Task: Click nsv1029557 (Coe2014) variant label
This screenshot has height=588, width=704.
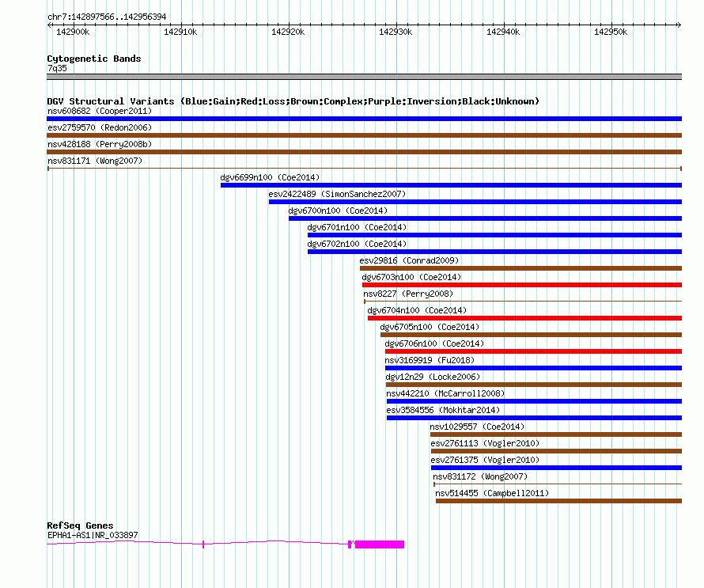Action: point(477,427)
